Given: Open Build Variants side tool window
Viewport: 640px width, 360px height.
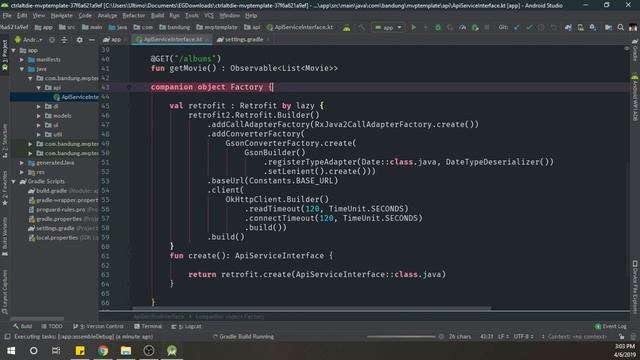Looking at the screenshot, I should click(x=4, y=237).
